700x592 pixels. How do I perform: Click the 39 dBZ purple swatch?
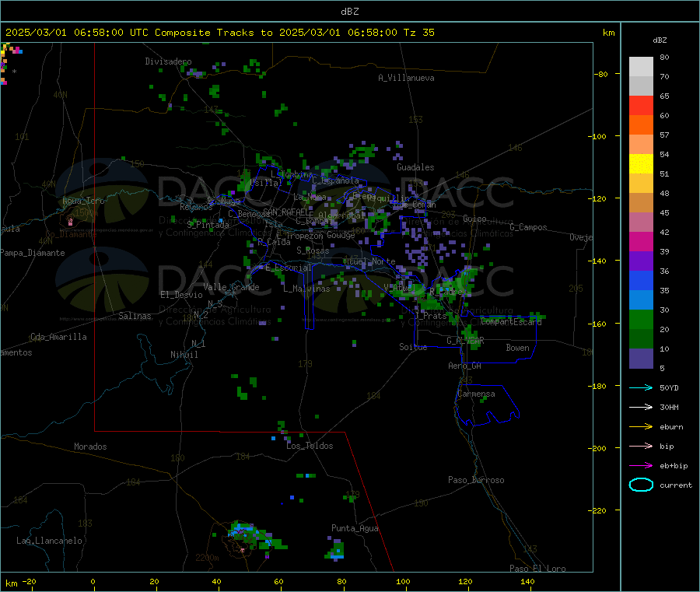coord(641,261)
